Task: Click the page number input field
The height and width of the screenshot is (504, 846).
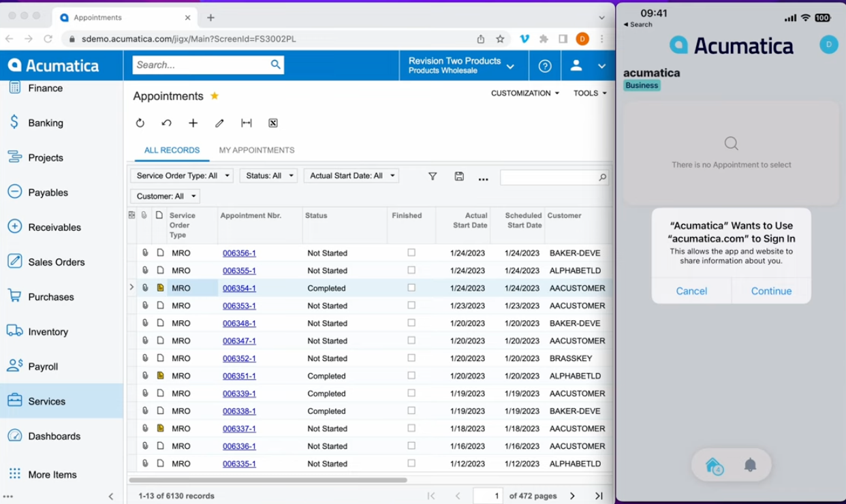Action: point(488,496)
